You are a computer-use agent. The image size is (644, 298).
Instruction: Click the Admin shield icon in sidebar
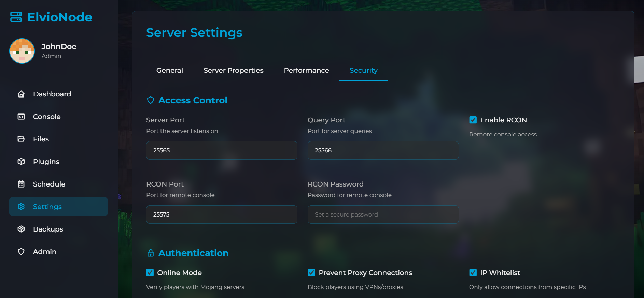click(21, 252)
